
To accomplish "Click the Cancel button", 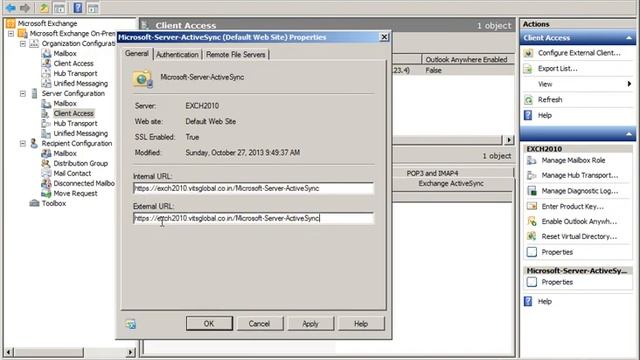I will click(259, 323).
